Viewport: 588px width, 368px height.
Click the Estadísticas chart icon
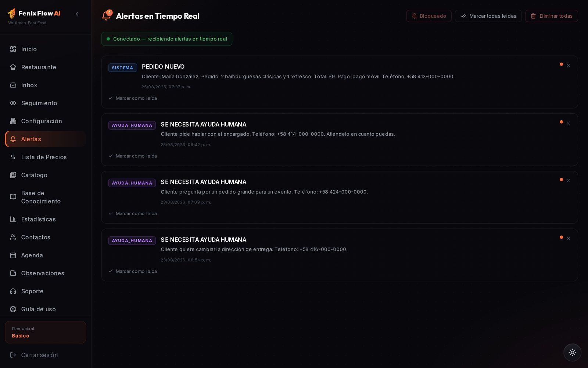(x=13, y=219)
